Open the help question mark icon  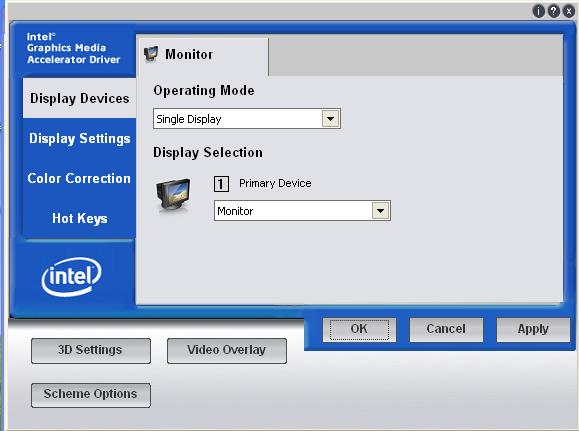(x=554, y=11)
